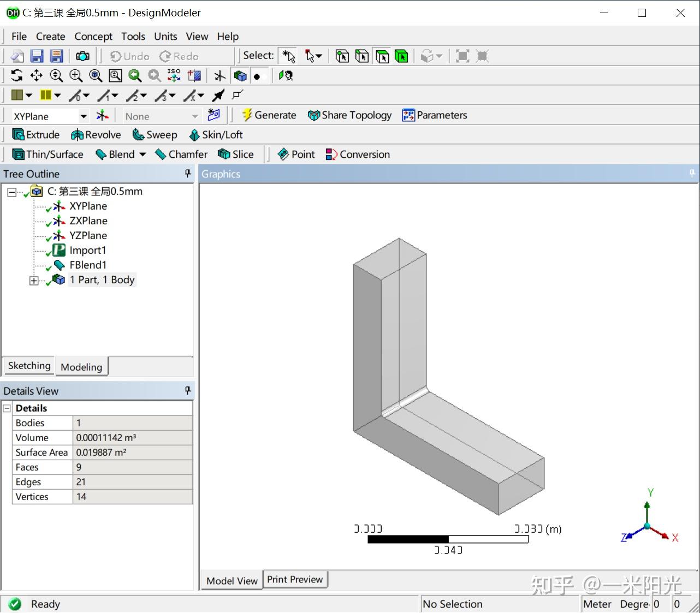Open the XYPlane plane selection dropdown

(83, 116)
